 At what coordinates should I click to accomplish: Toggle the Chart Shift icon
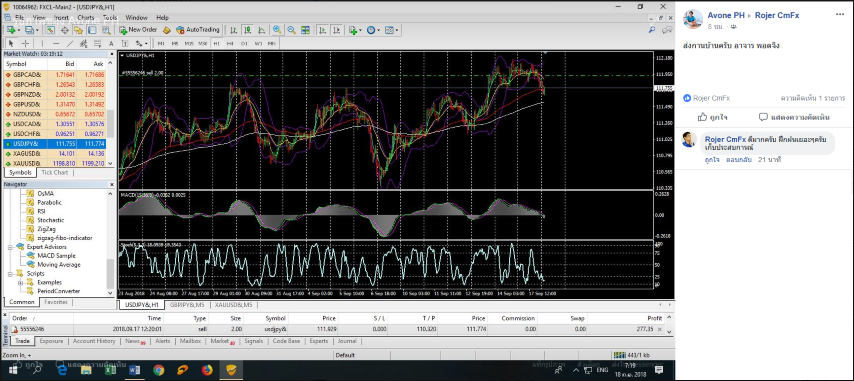tap(337, 30)
